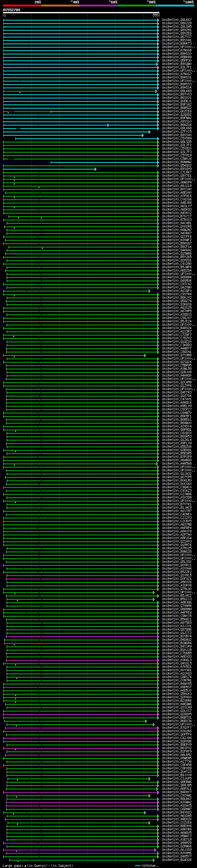This screenshot has width=197, height=868.
Task: Click the purple alignment bar for UniRef100_B7QTF7
Action: point(82,728)
